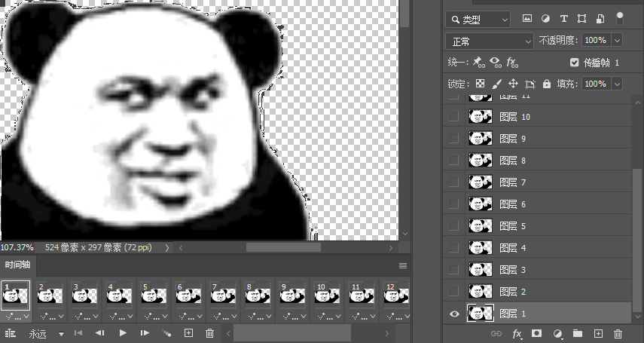
Task: Hide 图层 1 with eye icon
Action: click(454, 314)
